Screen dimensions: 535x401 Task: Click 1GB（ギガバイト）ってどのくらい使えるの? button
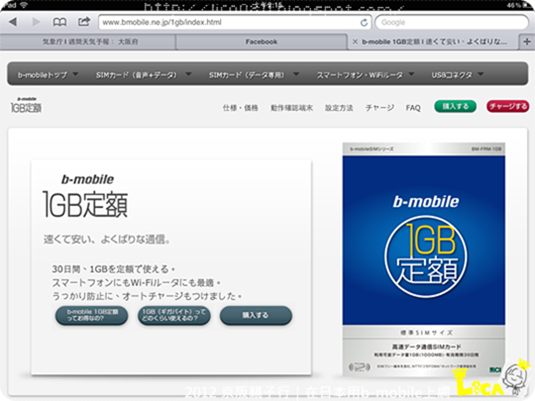[x=174, y=315]
